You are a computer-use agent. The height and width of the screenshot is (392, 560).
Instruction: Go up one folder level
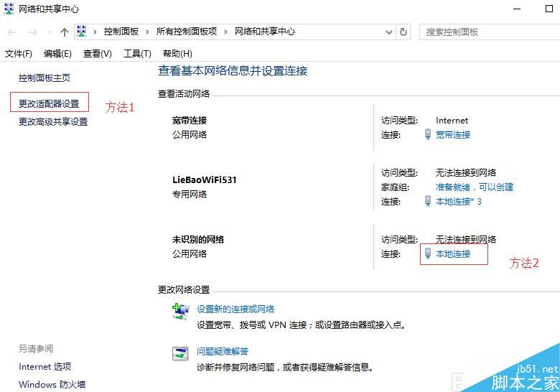65,32
